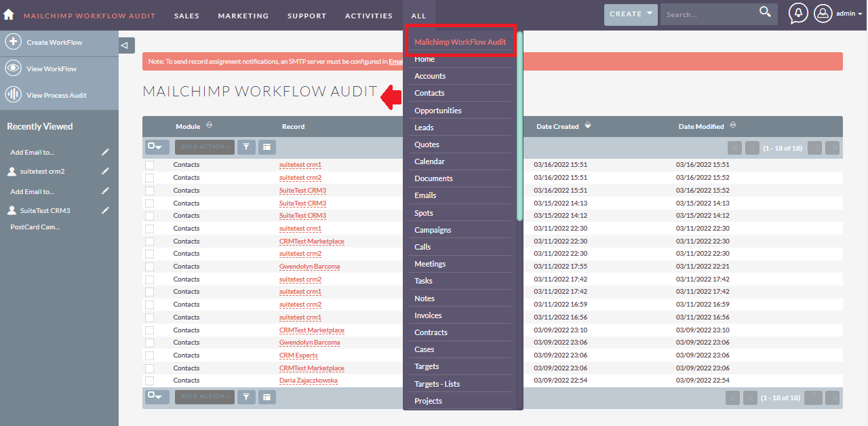Click the admin user avatar icon
The image size is (868, 426).
point(823,14)
